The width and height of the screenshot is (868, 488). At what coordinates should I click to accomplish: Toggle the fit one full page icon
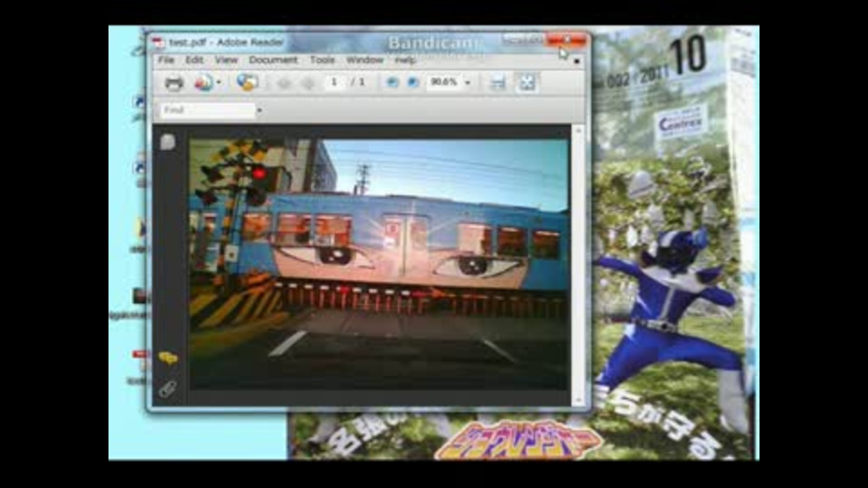[x=526, y=82]
